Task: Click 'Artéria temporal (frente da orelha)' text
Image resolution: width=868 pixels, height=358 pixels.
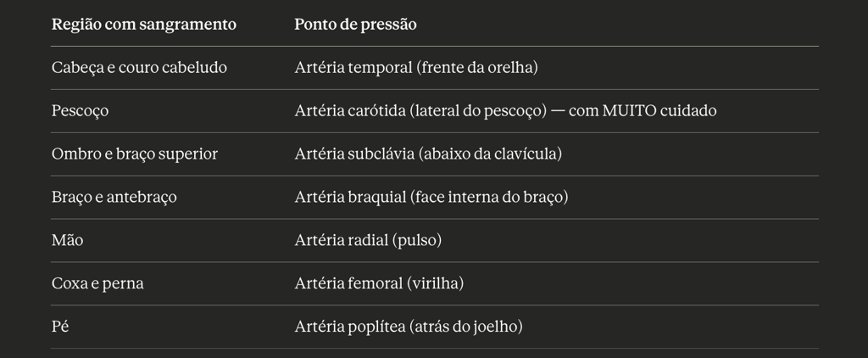Action: 416,68
